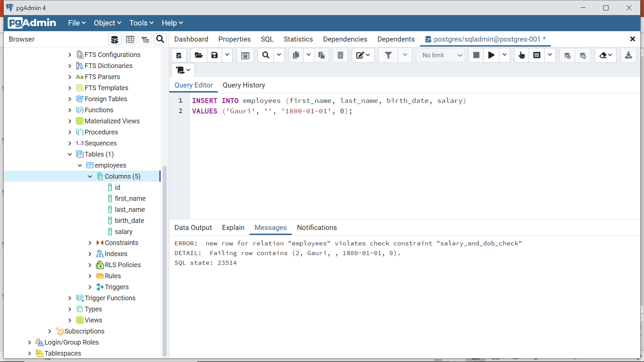Click the Find magnifier icon in toolbar
Viewport: 644px width, 362px height.
(266, 55)
